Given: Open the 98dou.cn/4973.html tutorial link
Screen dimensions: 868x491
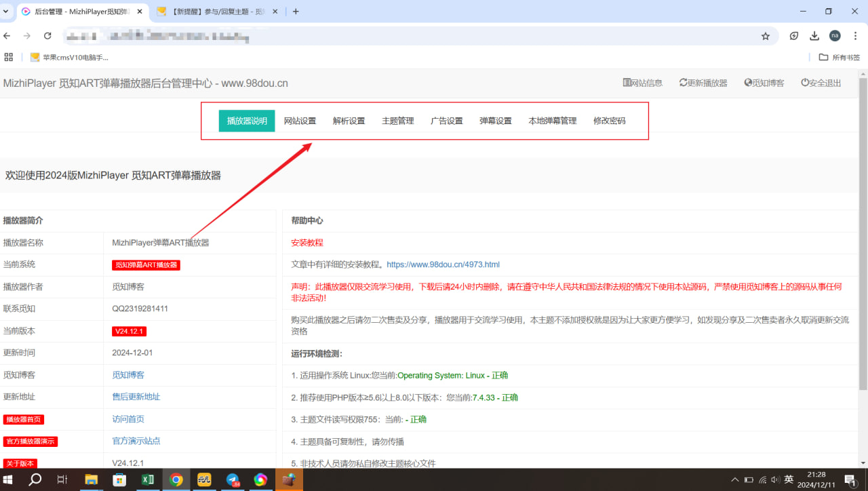Looking at the screenshot, I should (443, 264).
